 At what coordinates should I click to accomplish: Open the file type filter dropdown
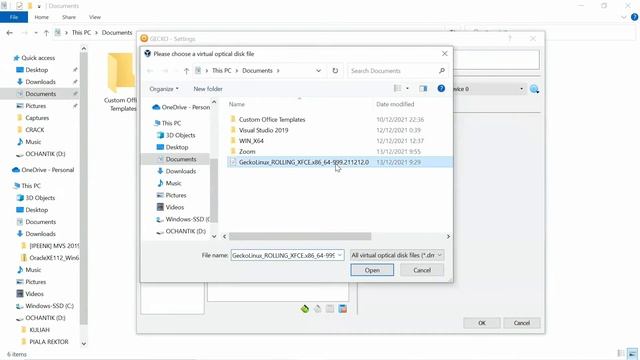[397, 255]
